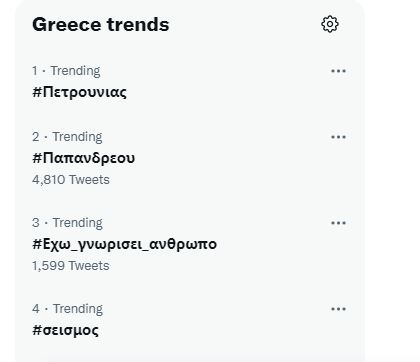420x362 pixels.
Task: Click rank number 1 in trends list
Action: [x=35, y=71]
